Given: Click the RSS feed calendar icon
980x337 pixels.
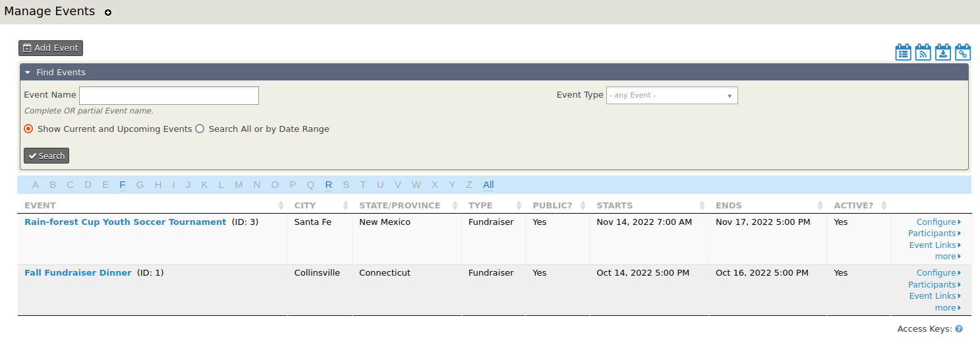Looking at the screenshot, I should [923, 53].
